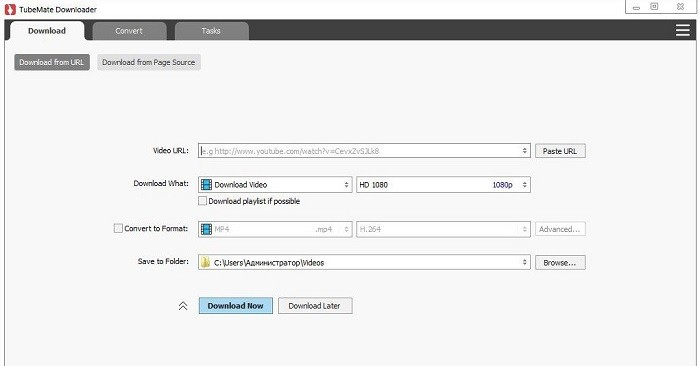Tick the Convert to Format checkbox
Image resolution: width=700 pixels, height=366 pixels.
click(x=118, y=228)
